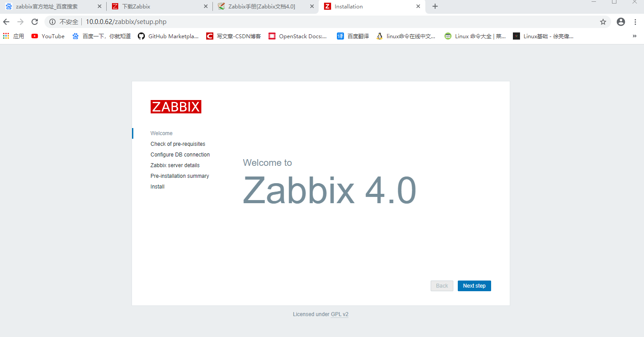
Task: Switch to the Zabbix手册 documentation tab
Action: (x=265, y=7)
